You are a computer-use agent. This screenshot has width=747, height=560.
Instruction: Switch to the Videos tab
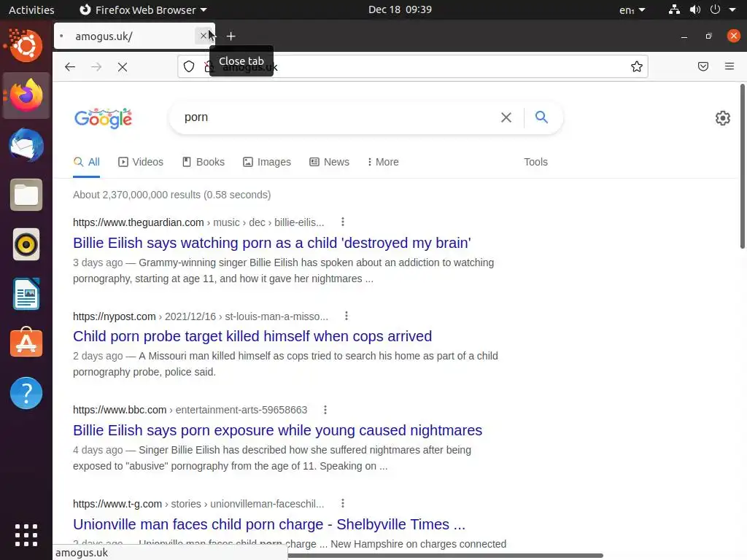[141, 162]
